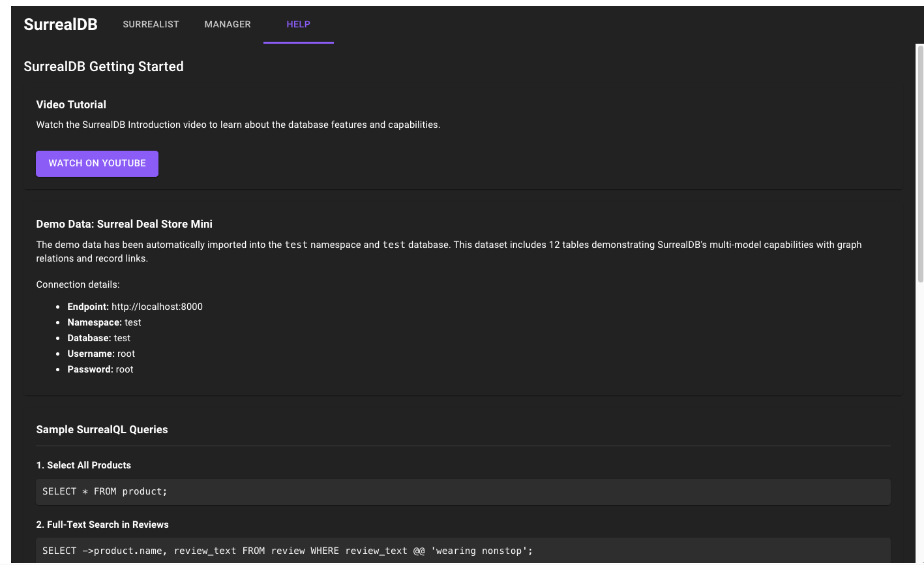This screenshot has width=924, height=565.
Task: Click the full-text search query code block
Action: point(463,551)
